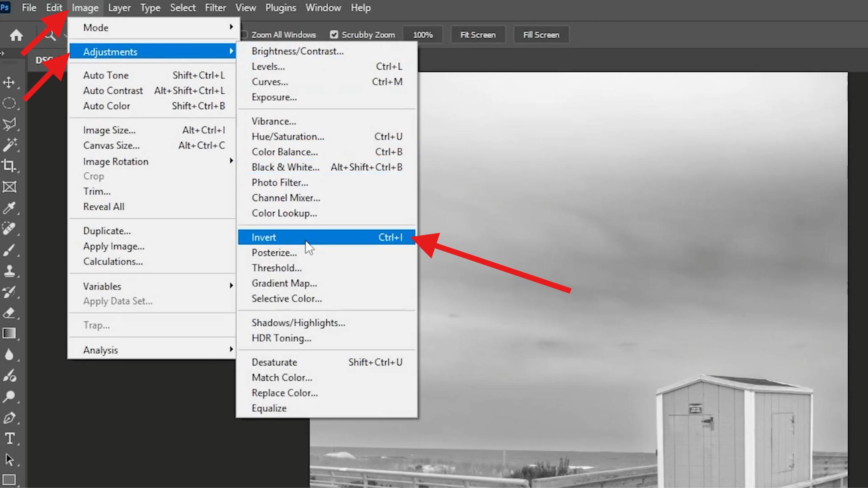Screen dimensions: 868x488
Task: Expand the toolbar double-arrow toggle
Action: 2,53
